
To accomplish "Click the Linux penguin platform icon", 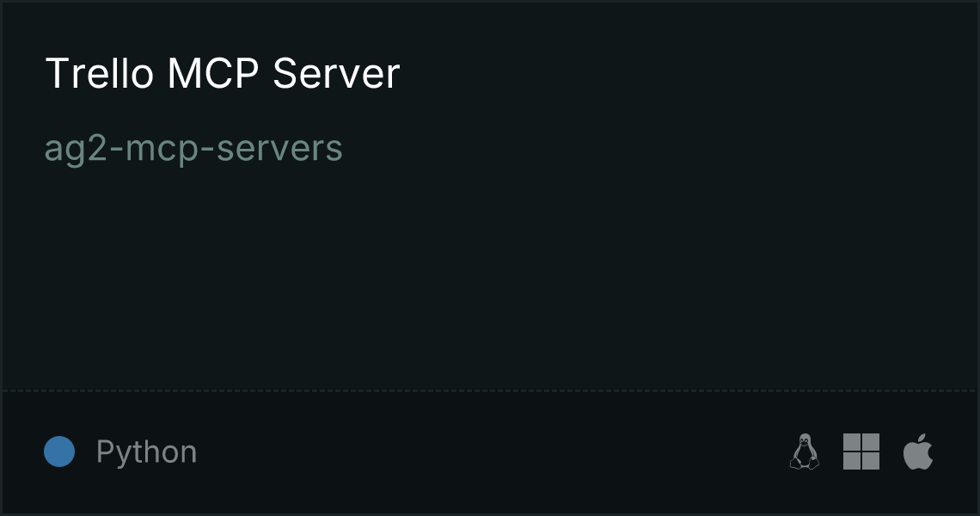I will click(805, 451).
